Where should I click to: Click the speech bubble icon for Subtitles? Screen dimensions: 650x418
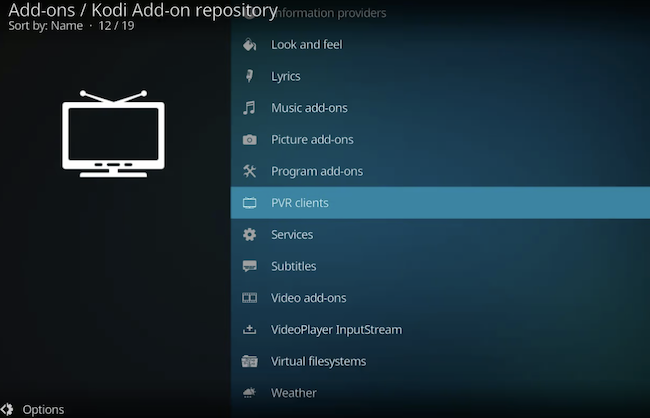point(249,266)
